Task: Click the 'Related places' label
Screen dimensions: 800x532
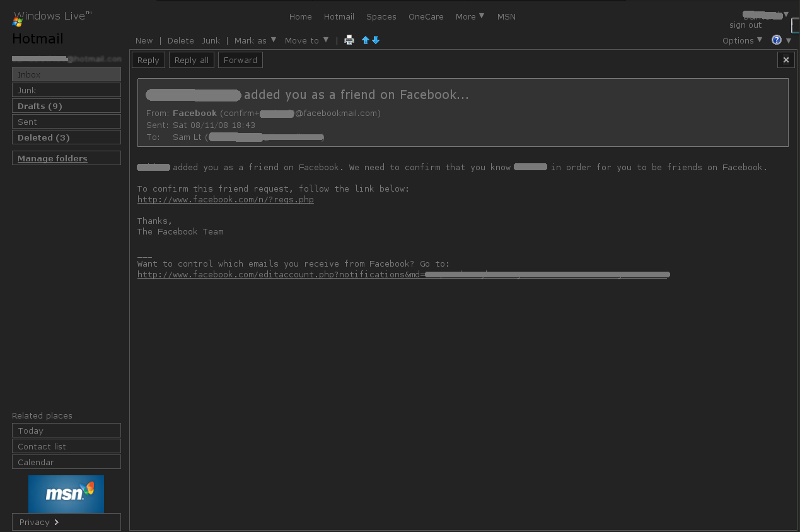Action: [42, 416]
